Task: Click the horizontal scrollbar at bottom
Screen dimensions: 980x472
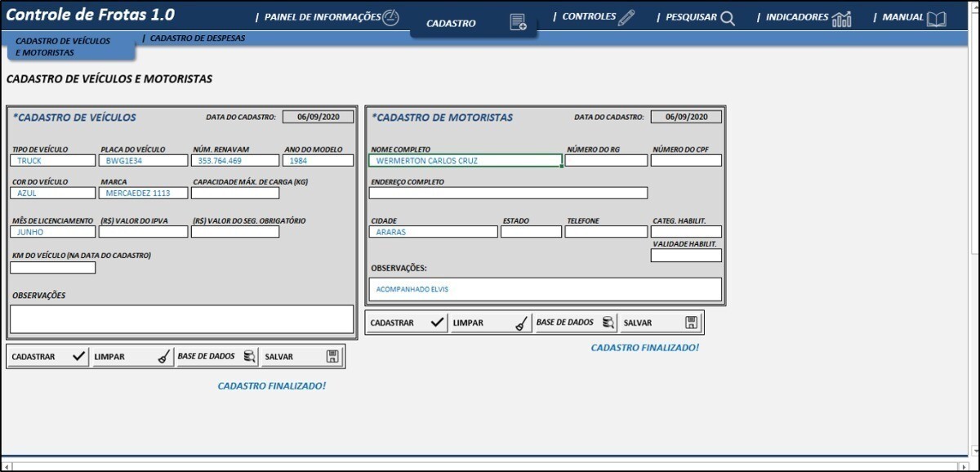Action: click(490, 466)
